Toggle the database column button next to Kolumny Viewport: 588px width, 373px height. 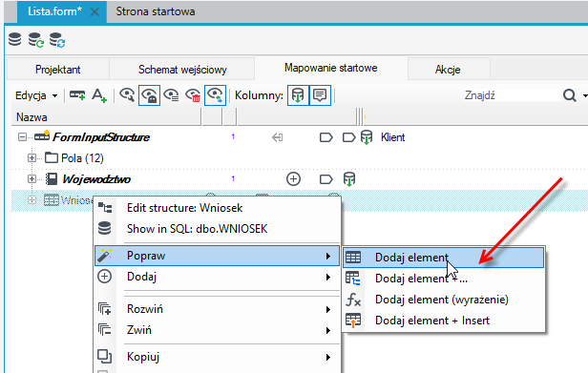click(x=298, y=95)
